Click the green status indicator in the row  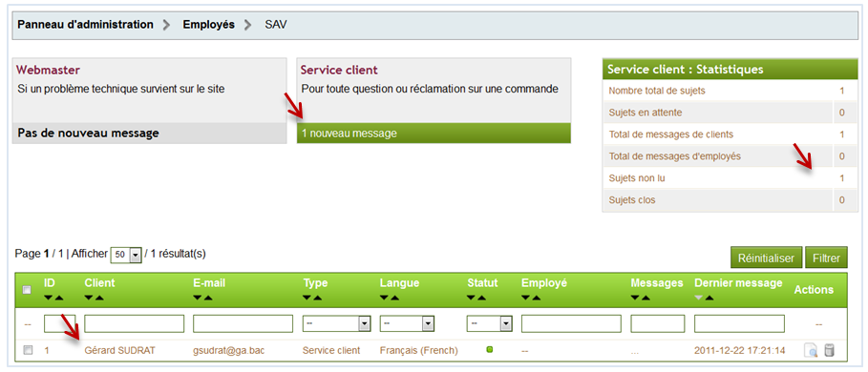[x=489, y=349]
